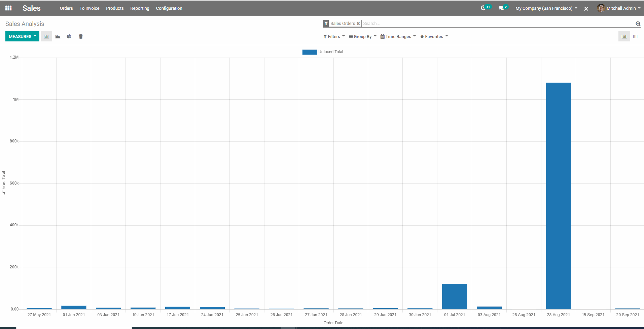This screenshot has width=644, height=329.
Task: Open the Measures dropdown
Action: point(22,36)
